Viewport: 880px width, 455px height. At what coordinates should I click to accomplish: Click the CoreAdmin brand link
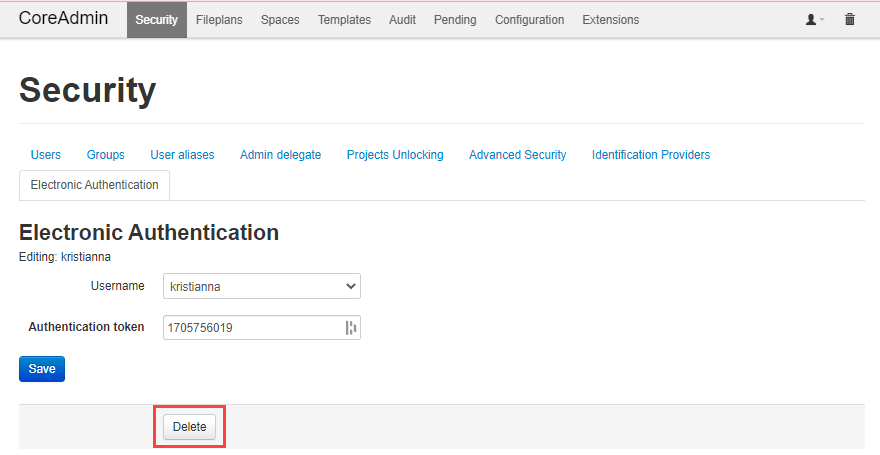pyautogui.click(x=63, y=19)
